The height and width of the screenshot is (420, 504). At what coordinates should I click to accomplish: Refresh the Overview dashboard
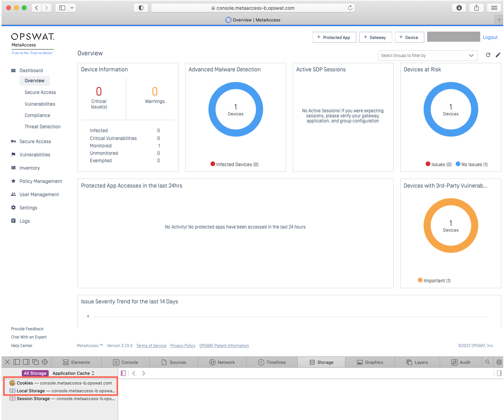click(x=488, y=55)
